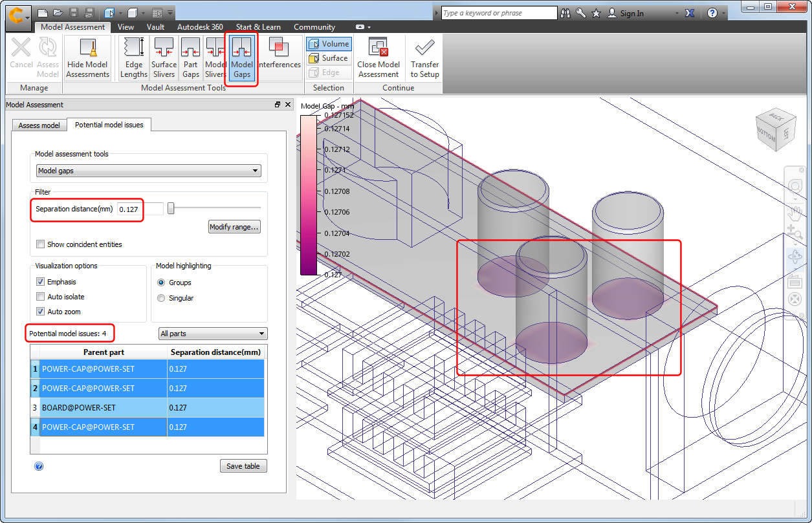The height and width of the screenshot is (523, 812).
Task: Click Close Model Assessment in ribbon
Action: pyautogui.click(x=379, y=58)
